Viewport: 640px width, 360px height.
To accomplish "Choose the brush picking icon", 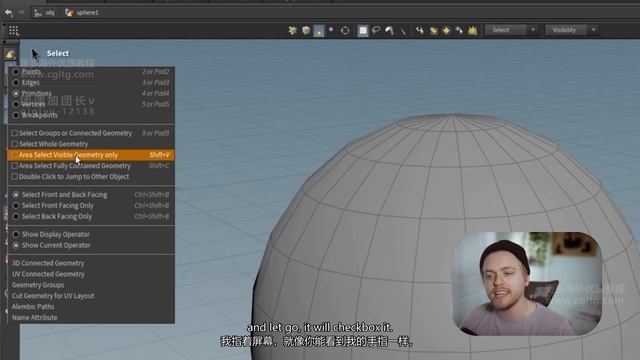I will [x=389, y=30].
